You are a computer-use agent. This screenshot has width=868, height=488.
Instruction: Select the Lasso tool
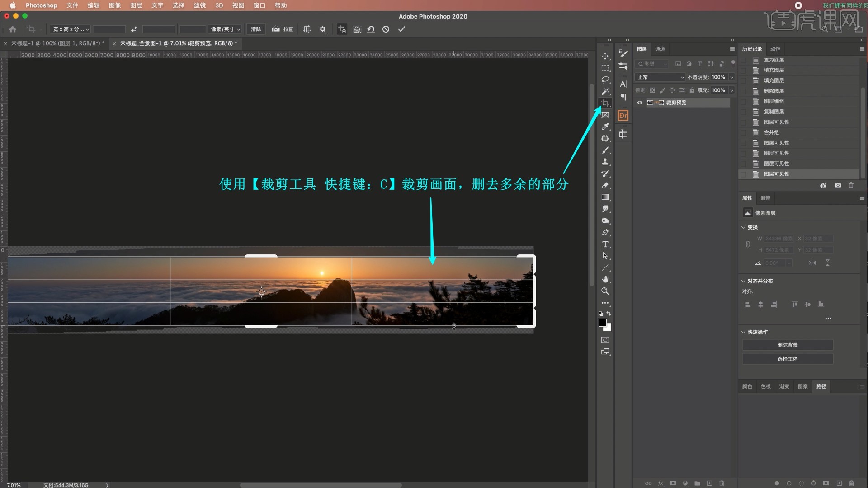[x=605, y=80]
